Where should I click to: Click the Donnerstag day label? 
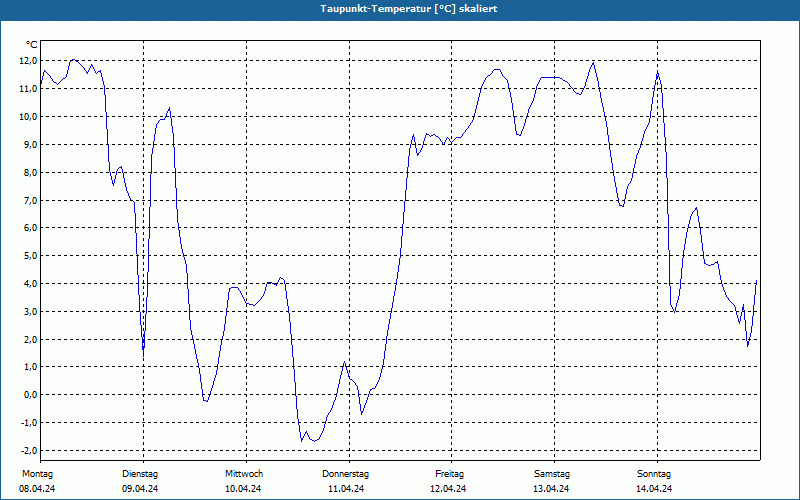[345, 474]
